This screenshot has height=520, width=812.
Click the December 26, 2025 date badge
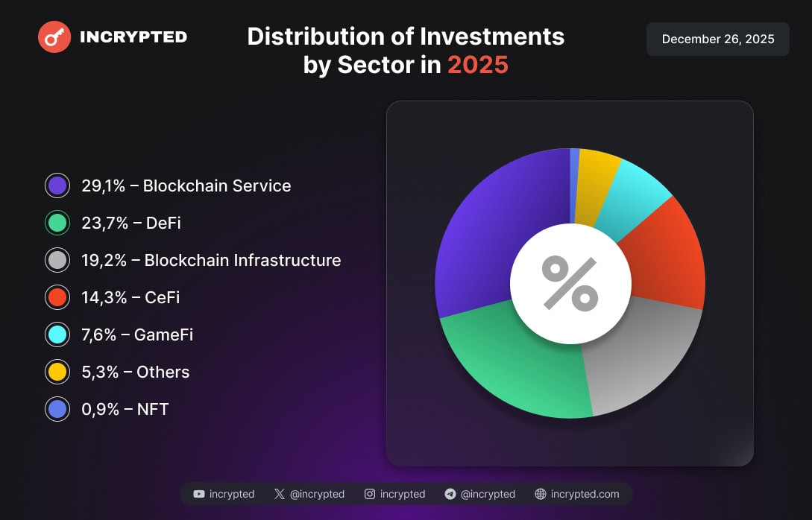(718, 39)
